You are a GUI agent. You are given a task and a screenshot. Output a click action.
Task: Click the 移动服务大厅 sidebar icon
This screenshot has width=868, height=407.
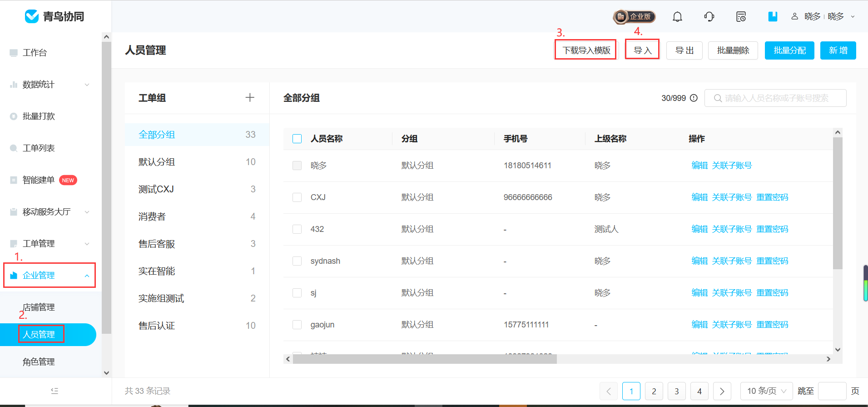(14, 212)
